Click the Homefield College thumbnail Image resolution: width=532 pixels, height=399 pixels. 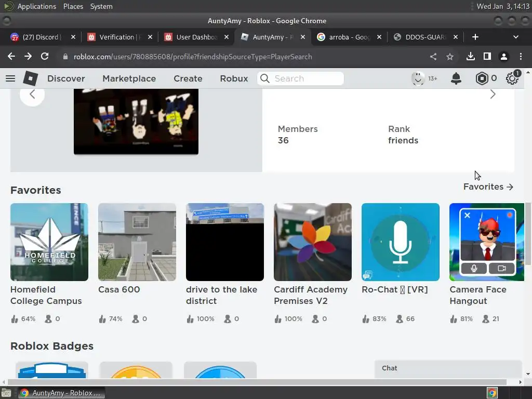coord(49,242)
